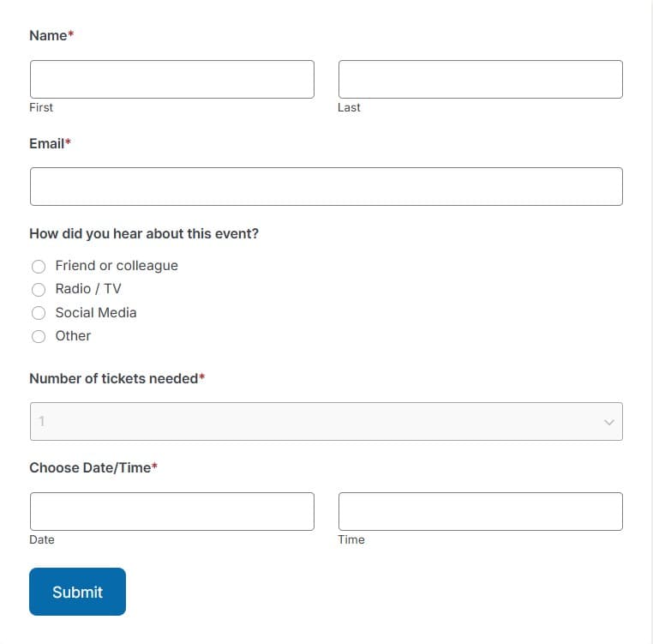
Task: Open the Number of tickets needed dropdown
Action: point(326,421)
